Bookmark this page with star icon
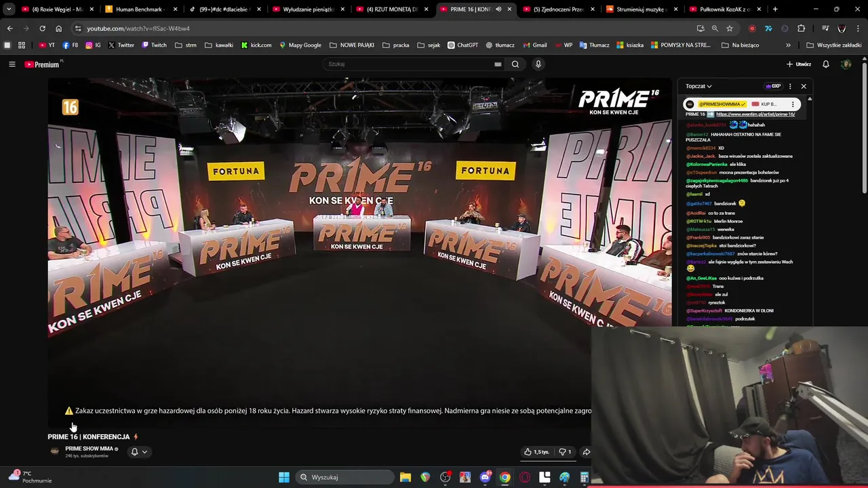This screenshot has width=868, height=488. tap(730, 28)
